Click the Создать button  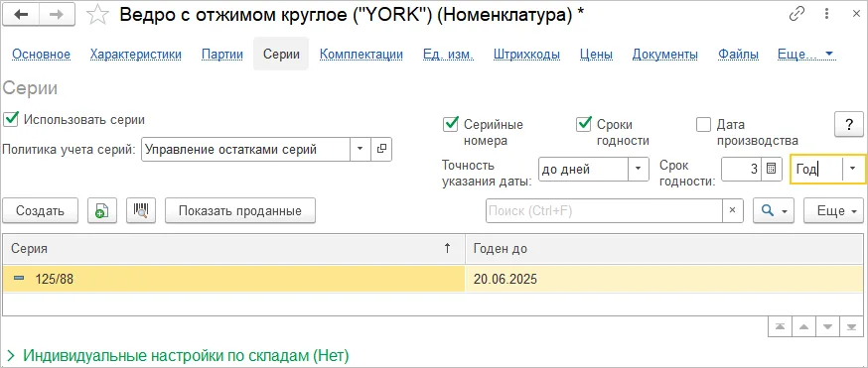(40, 211)
